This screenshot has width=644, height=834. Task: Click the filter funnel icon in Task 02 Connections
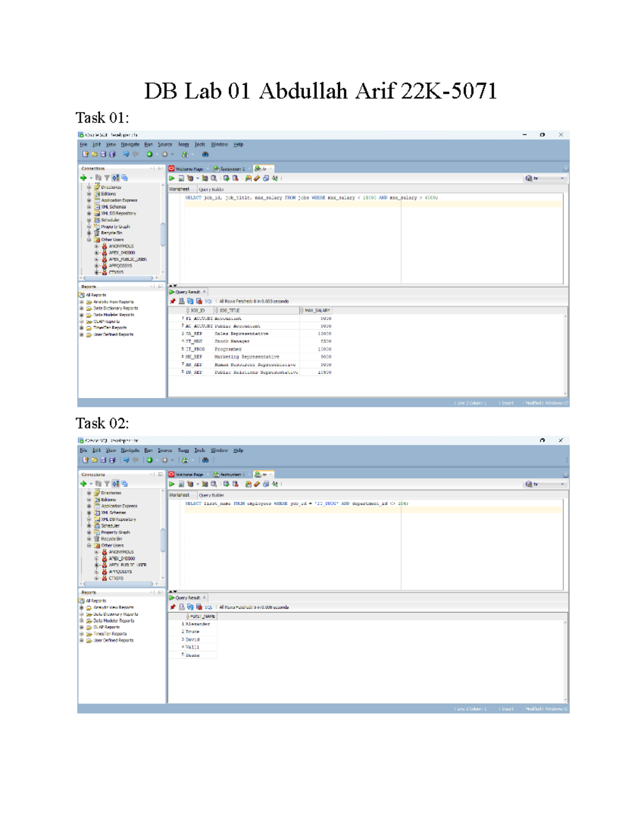point(107,483)
